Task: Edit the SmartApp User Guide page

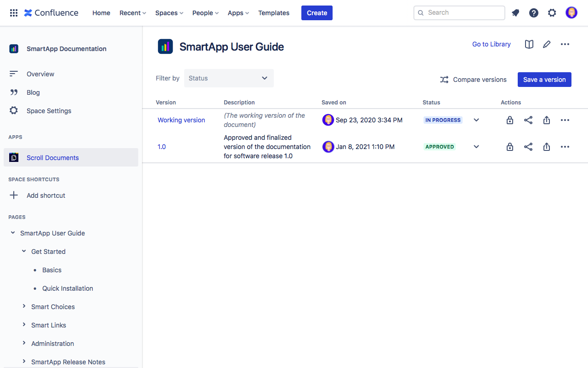Action: click(x=547, y=44)
